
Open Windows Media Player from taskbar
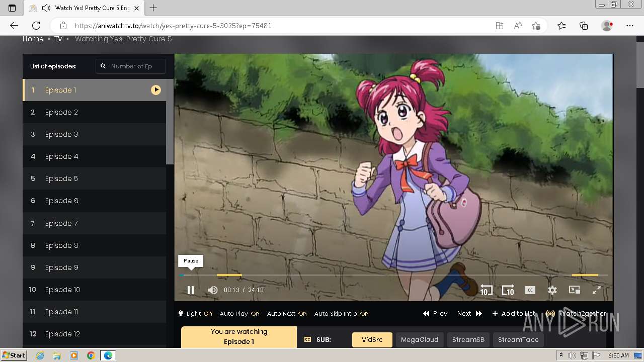(74, 355)
